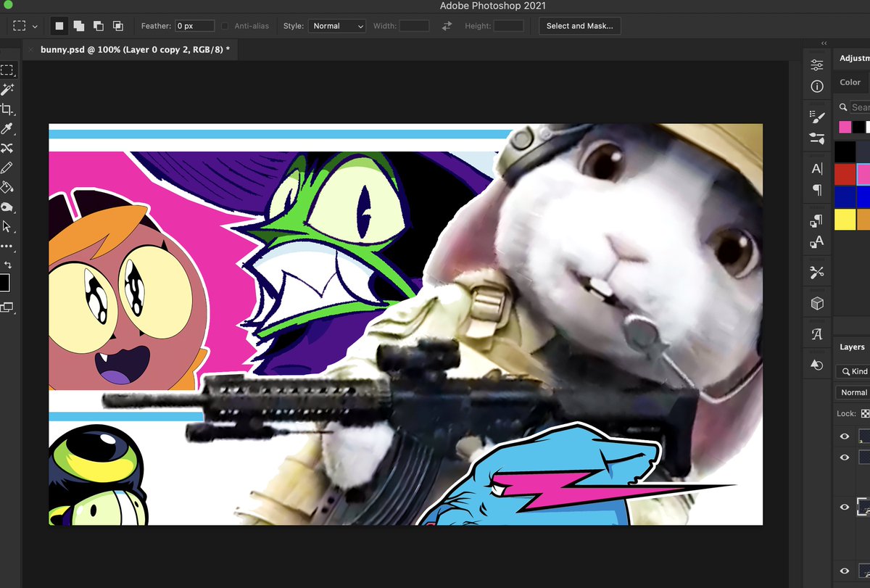Pick the red swatch
This screenshot has width=870, height=588.
pos(845,174)
